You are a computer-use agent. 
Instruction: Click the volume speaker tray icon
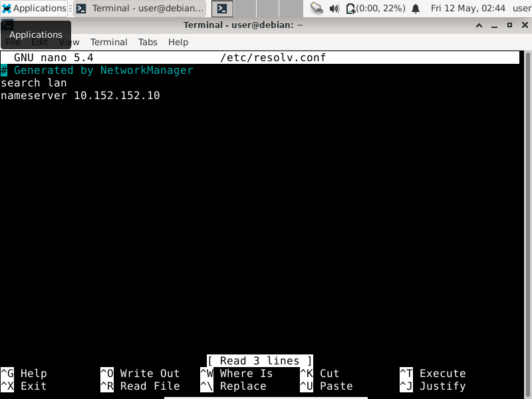click(x=334, y=9)
